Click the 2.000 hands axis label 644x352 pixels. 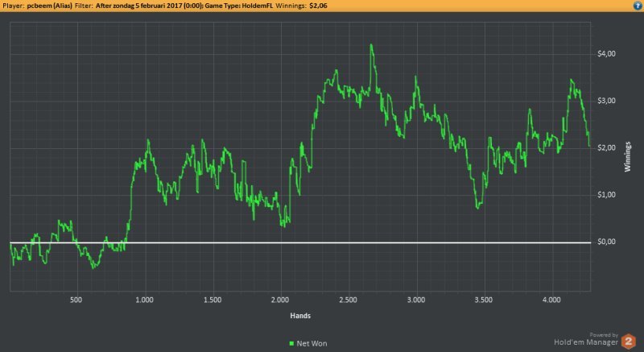coord(280,300)
